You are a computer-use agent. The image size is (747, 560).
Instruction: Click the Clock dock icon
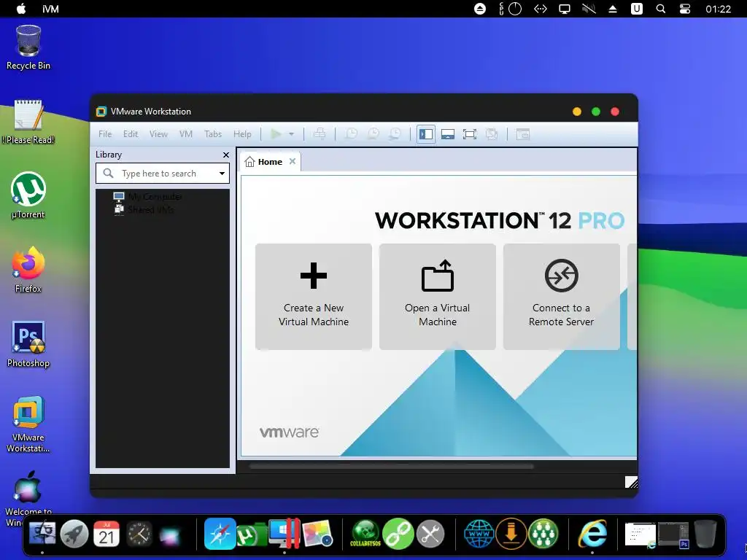pyautogui.click(x=139, y=534)
